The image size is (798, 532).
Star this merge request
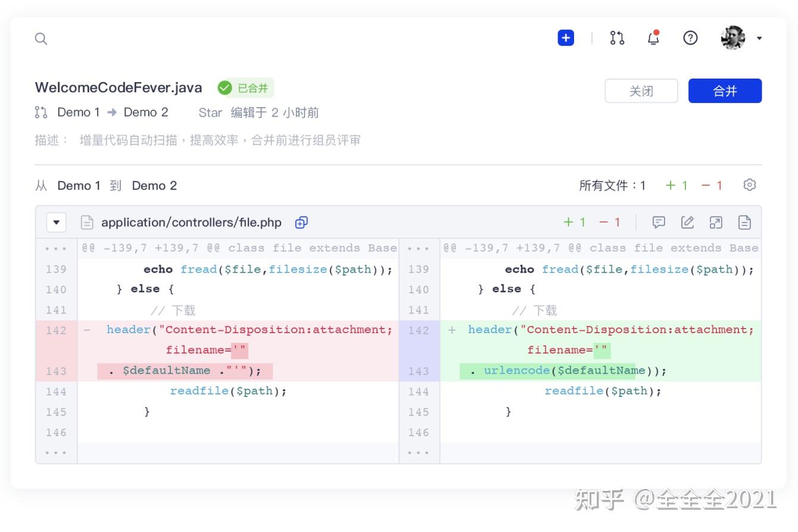click(210, 112)
